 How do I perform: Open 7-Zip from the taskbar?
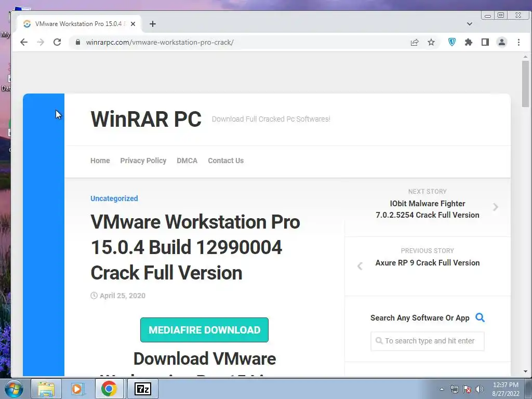(x=143, y=389)
